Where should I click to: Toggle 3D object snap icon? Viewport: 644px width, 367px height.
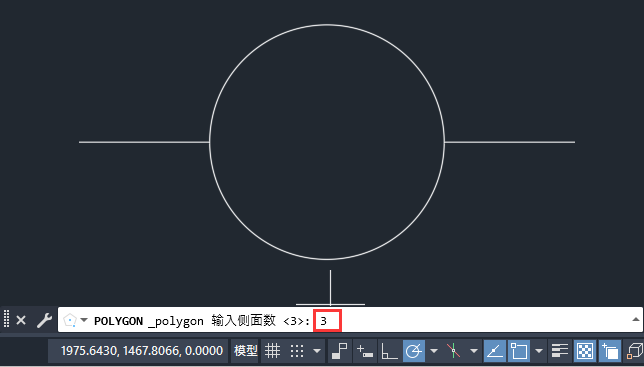(635, 351)
